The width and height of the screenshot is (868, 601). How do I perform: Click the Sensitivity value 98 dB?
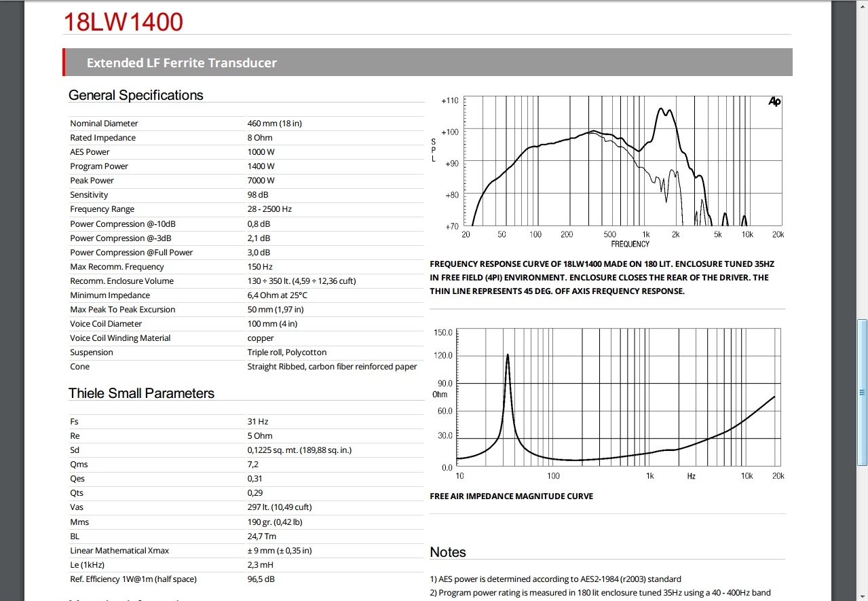[259, 195]
